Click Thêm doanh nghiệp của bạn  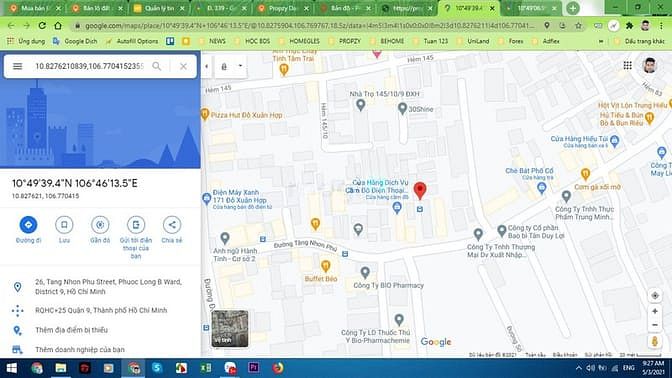click(x=80, y=350)
